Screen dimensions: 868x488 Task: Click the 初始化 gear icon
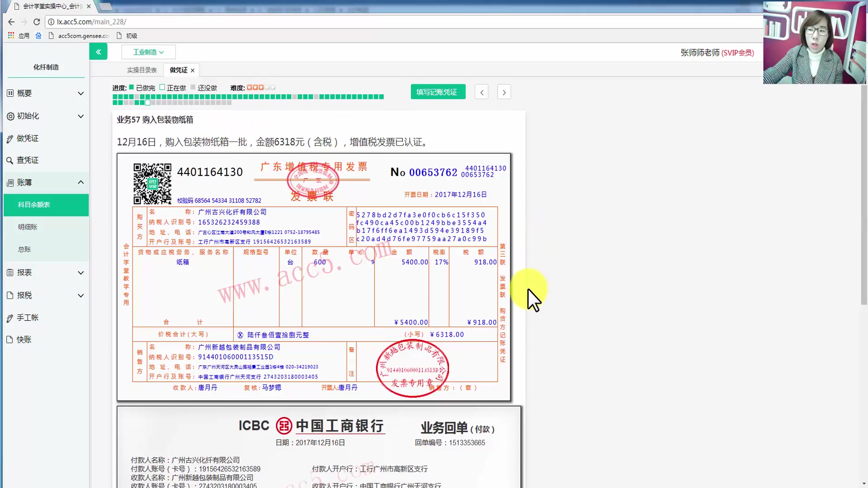pos(10,116)
